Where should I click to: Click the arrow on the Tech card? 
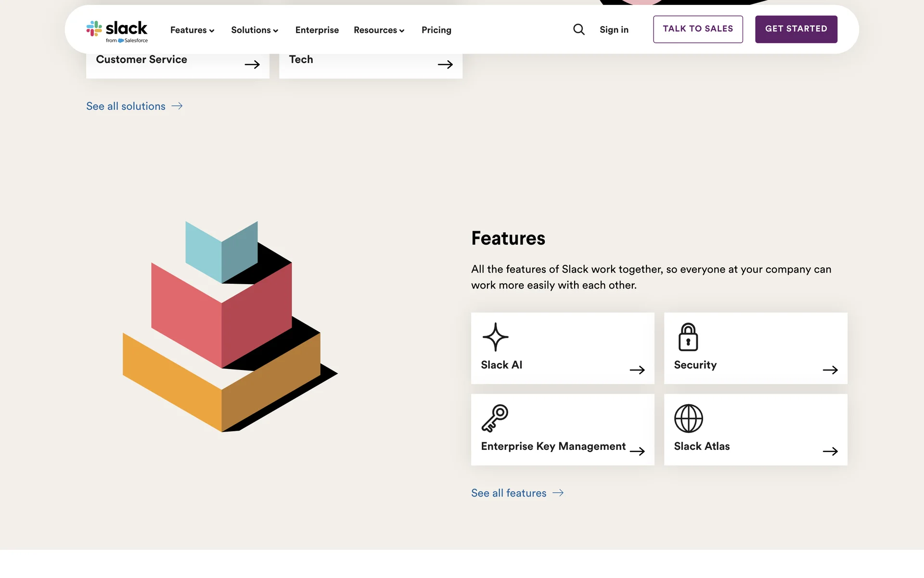pos(445,65)
